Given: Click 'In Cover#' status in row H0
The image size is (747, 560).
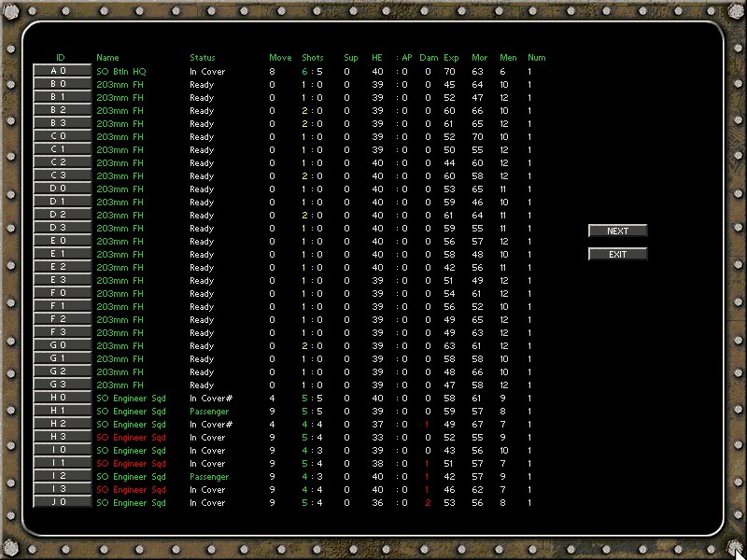Looking at the screenshot, I should pos(211,399).
